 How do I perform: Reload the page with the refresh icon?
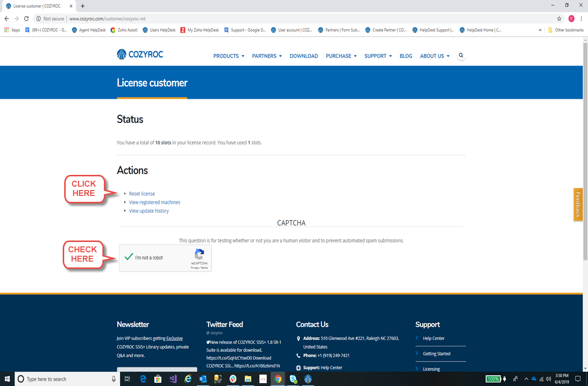[26, 19]
